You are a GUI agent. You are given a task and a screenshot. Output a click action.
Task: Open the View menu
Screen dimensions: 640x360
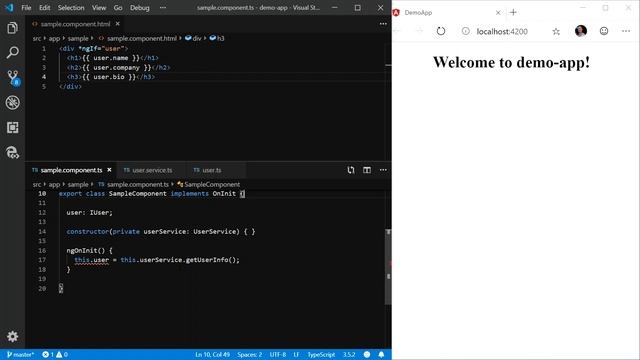click(x=99, y=8)
